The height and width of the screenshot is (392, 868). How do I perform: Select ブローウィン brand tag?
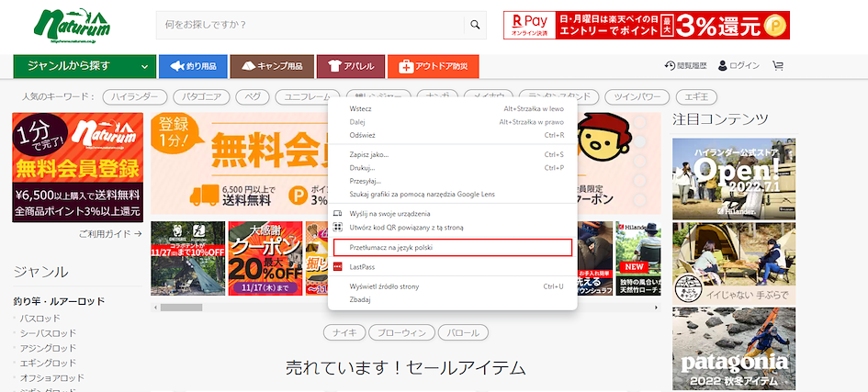(x=400, y=333)
